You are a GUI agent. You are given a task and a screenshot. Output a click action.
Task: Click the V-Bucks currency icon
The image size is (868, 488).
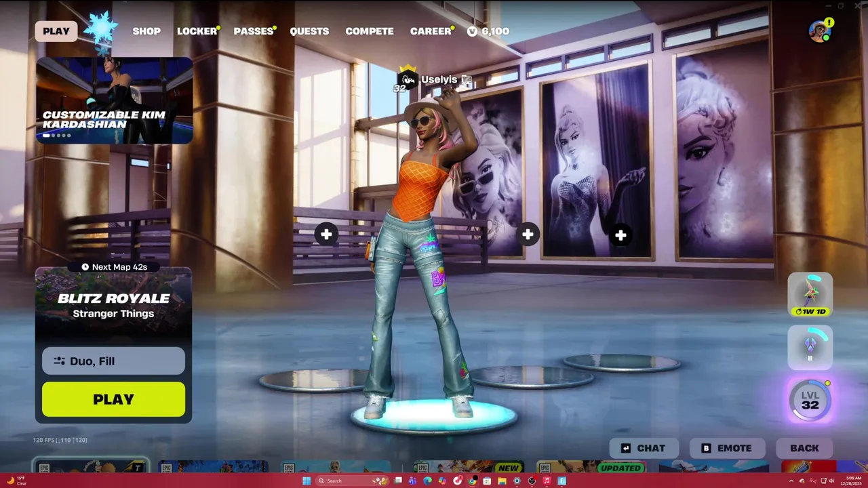(x=473, y=31)
